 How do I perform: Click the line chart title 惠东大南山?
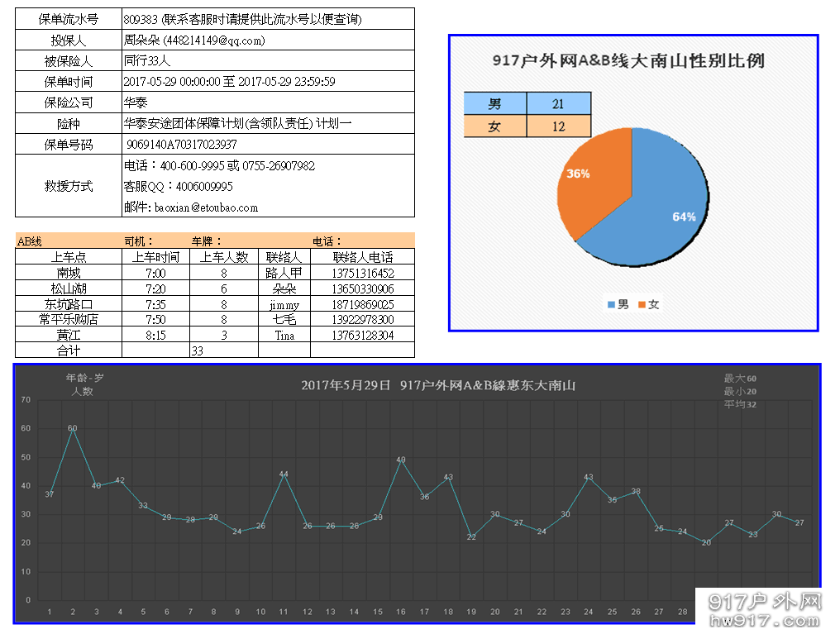(438, 385)
